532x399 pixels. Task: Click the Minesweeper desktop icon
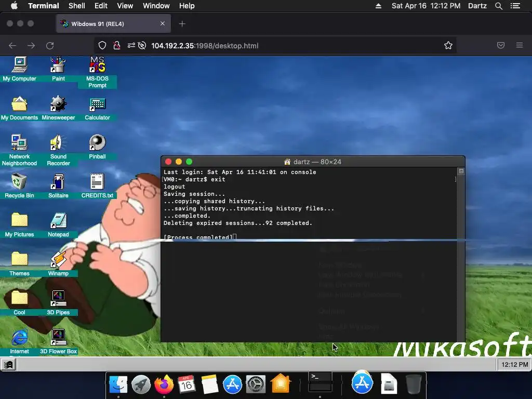click(58, 104)
